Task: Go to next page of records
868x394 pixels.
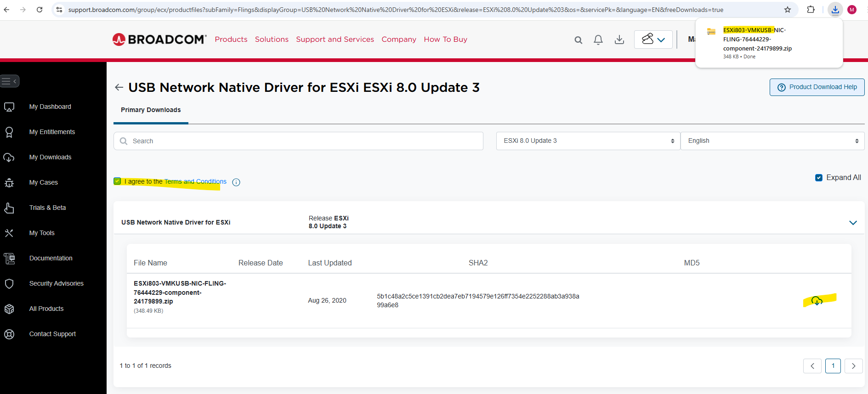Action: tap(854, 366)
